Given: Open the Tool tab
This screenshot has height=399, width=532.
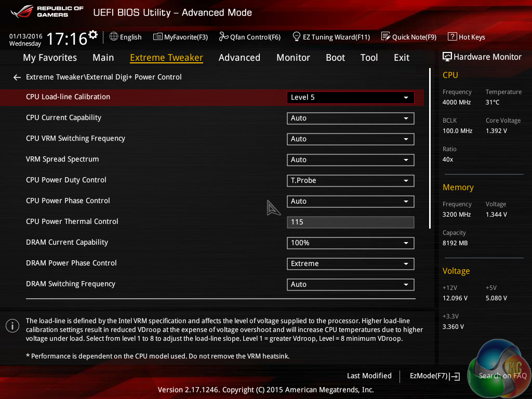Looking at the screenshot, I should click(x=369, y=58).
